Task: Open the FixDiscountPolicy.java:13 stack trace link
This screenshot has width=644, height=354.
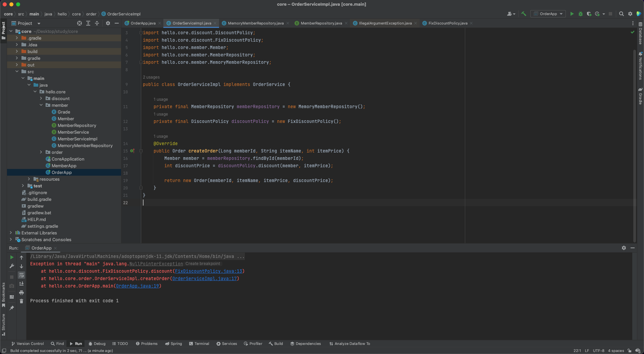Action: pyautogui.click(x=208, y=271)
